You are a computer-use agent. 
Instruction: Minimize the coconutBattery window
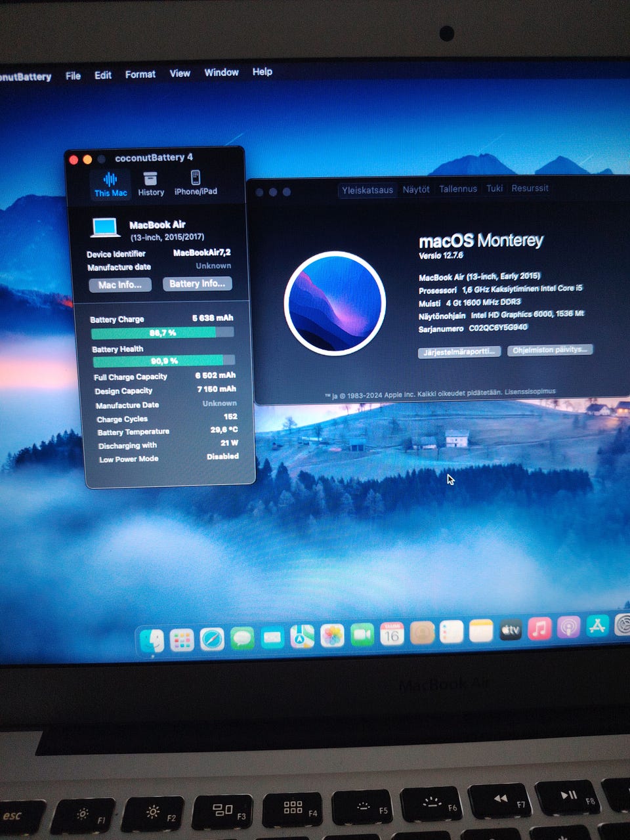click(x=87, y=159)
